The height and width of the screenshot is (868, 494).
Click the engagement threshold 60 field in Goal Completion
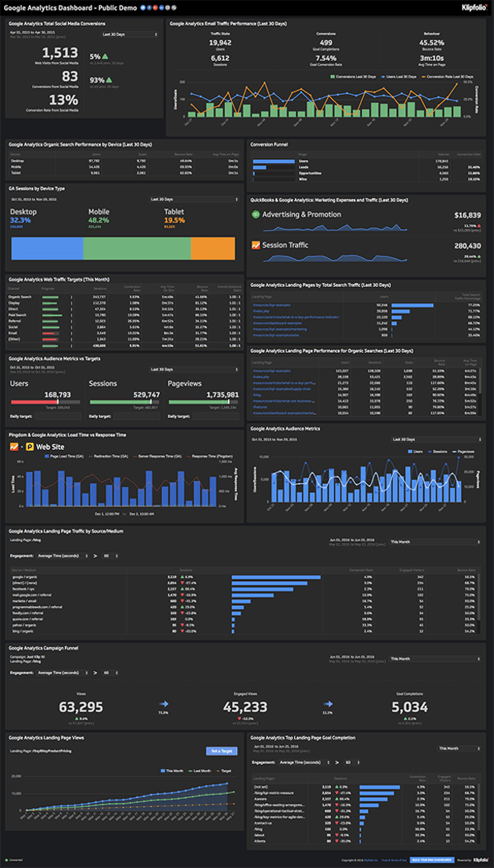click(349, 762)
